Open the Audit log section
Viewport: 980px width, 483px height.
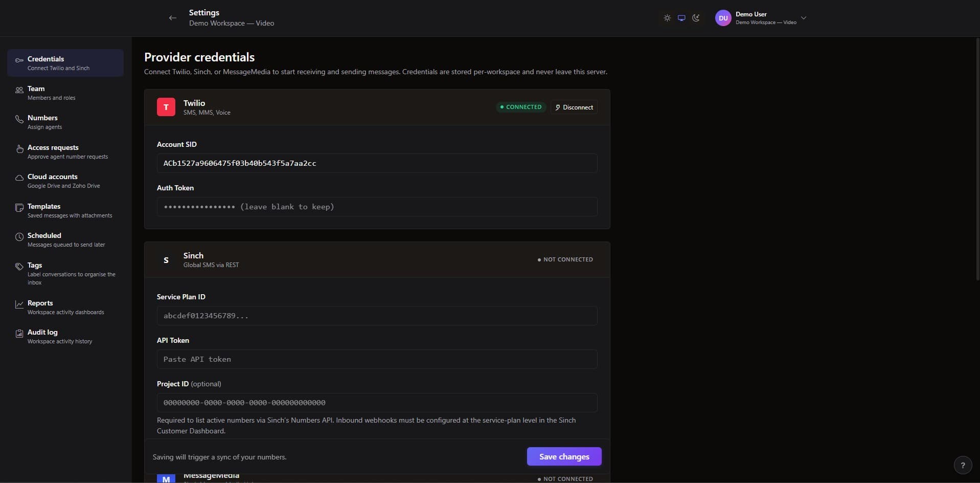coord(65,336)
